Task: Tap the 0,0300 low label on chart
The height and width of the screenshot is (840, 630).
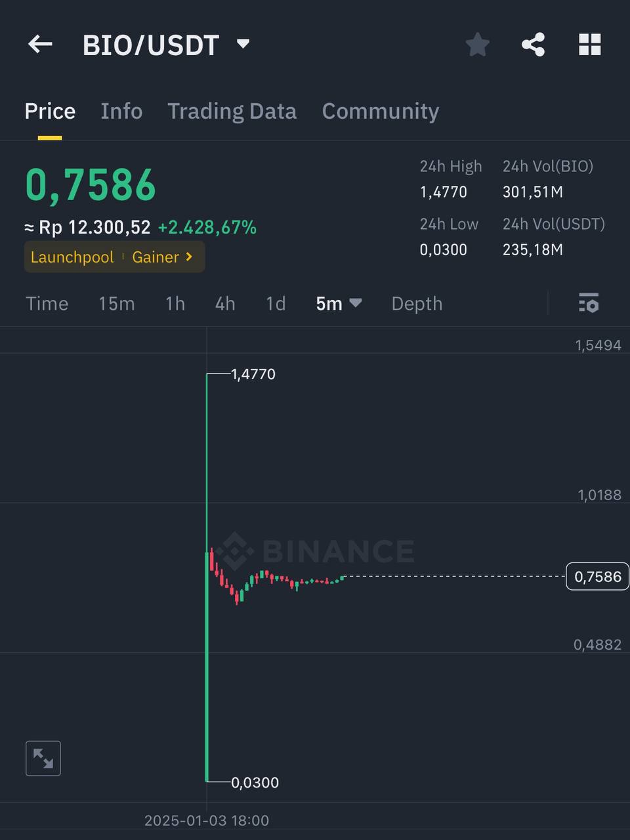Action: coord(255,782)
